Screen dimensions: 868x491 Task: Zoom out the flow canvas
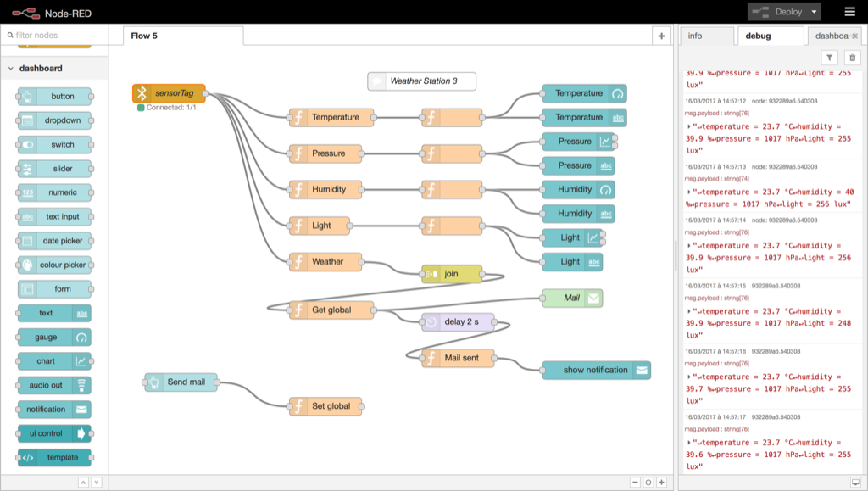(x=635, y=483)
